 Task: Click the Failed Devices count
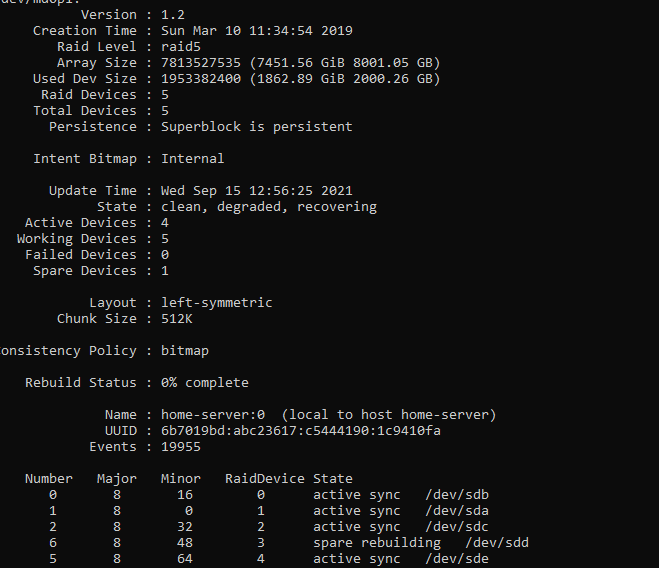click(165, 255)
